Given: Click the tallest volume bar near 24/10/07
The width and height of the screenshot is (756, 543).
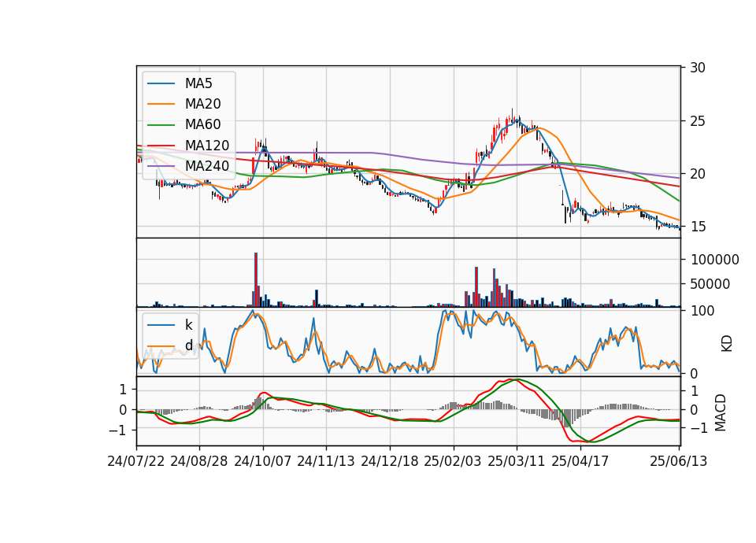Looking at the screenshot, I should pyautogui.click(x=256, y=279).
